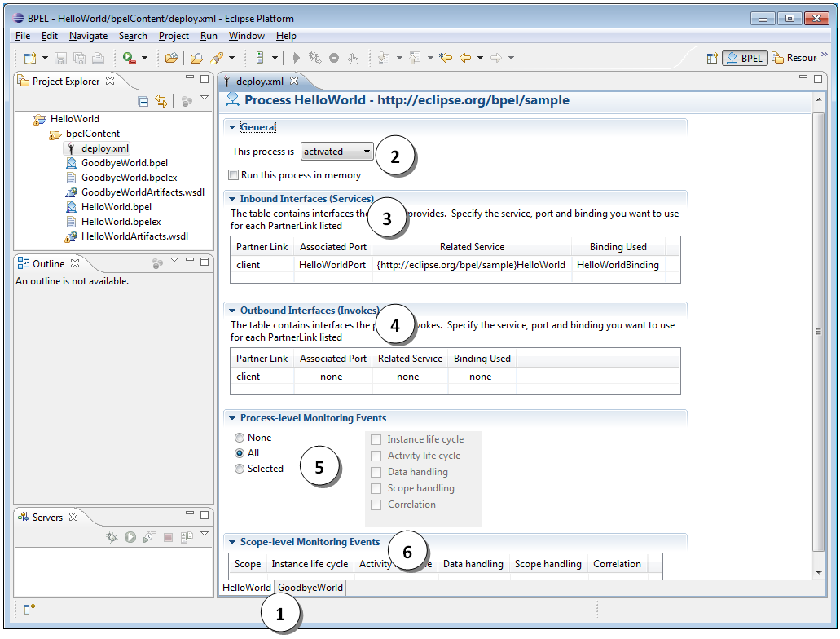The height and width of the screenshot is (639, 840).
Task: Collapse the Outbound Interfaces section
Action: click(x=232, y=311)
